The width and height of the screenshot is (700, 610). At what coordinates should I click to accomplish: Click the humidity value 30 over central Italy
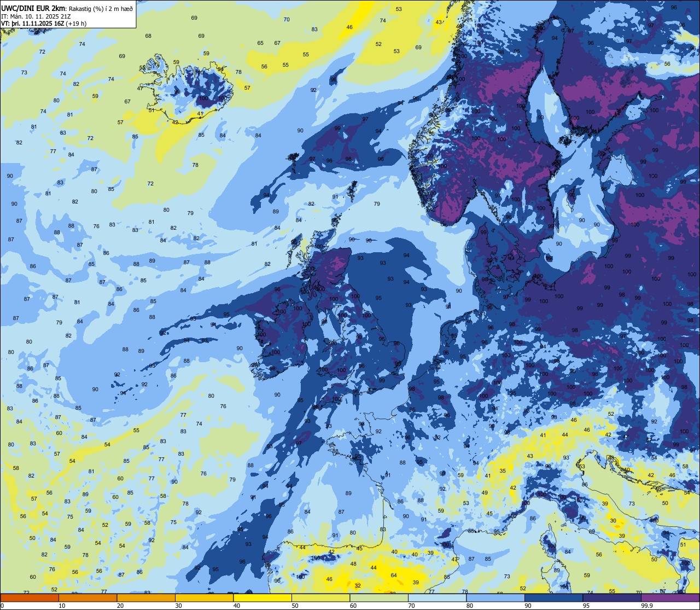(613, 521)
